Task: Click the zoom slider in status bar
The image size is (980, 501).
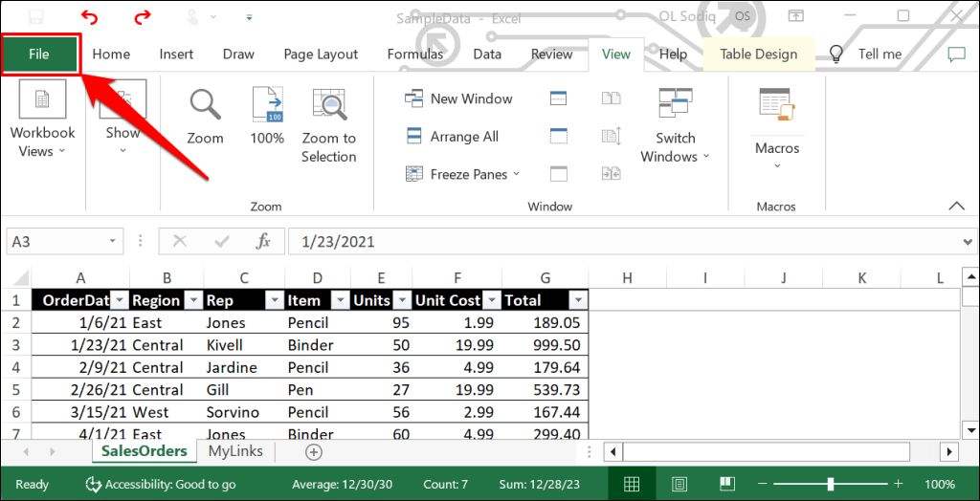Action: tap(833, 484)
